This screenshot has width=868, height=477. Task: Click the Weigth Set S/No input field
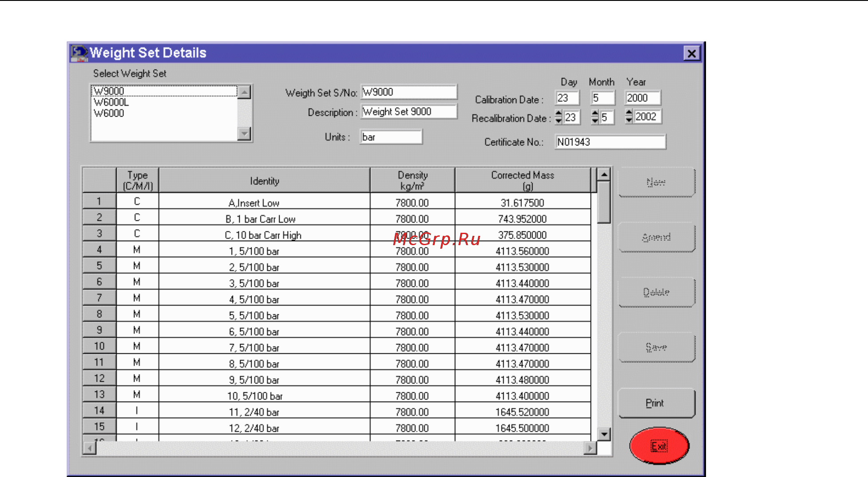point(409,92)
